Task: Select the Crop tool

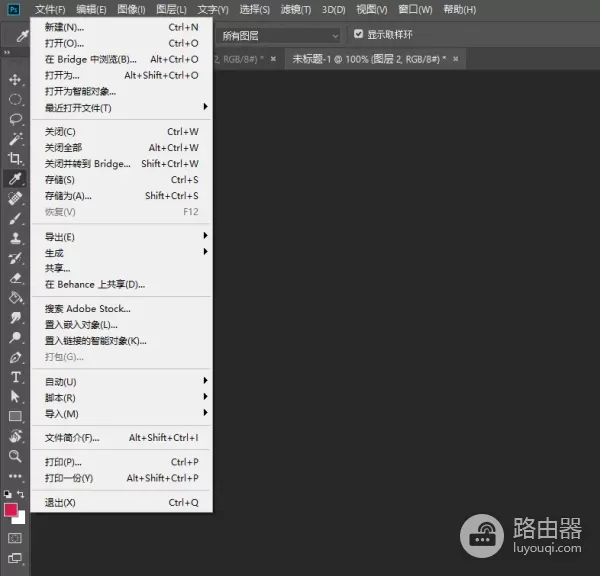Action: (15, 158)
